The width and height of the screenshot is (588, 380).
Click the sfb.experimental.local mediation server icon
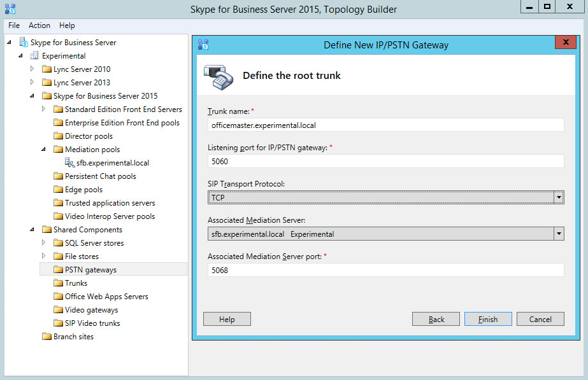(x=70, y=163)
